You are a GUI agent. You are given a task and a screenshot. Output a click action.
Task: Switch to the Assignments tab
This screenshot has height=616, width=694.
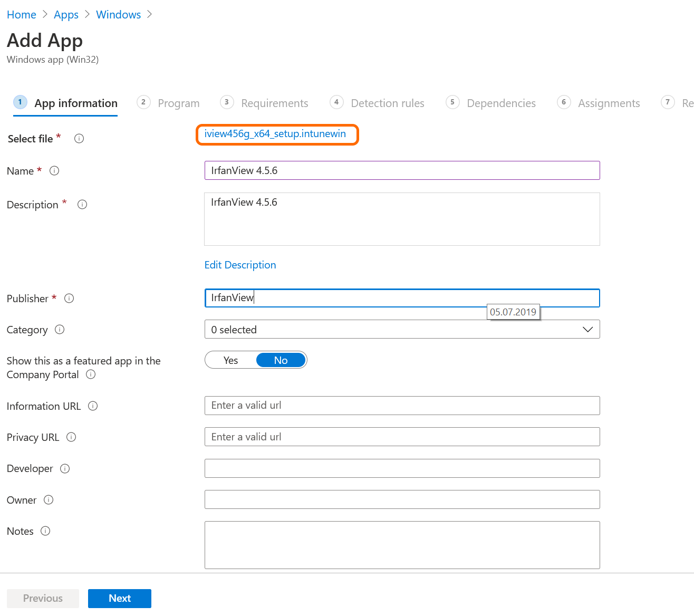point(609,103)
